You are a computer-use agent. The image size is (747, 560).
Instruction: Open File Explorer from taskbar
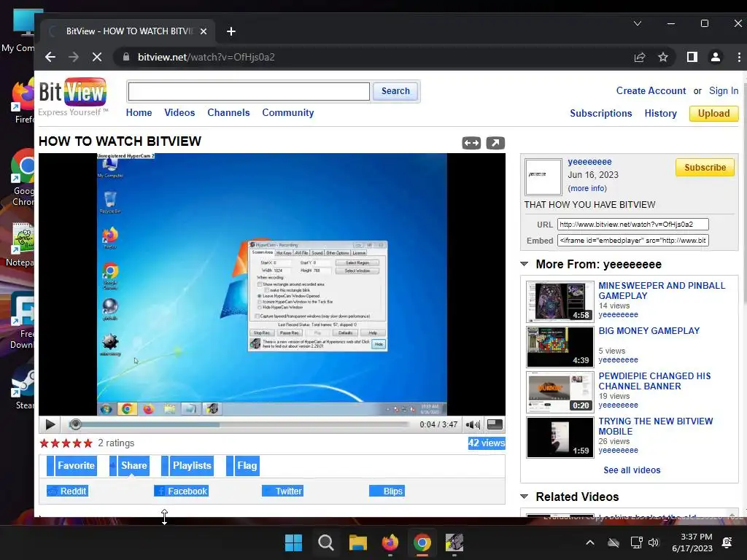357,542
